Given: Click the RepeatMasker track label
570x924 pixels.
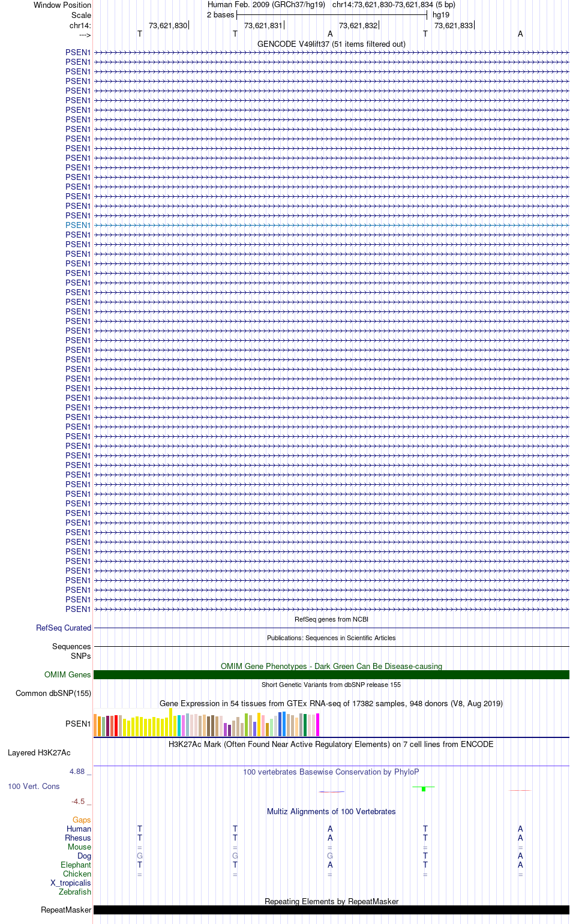Looking at the screenshot, I should click(66, 910).
